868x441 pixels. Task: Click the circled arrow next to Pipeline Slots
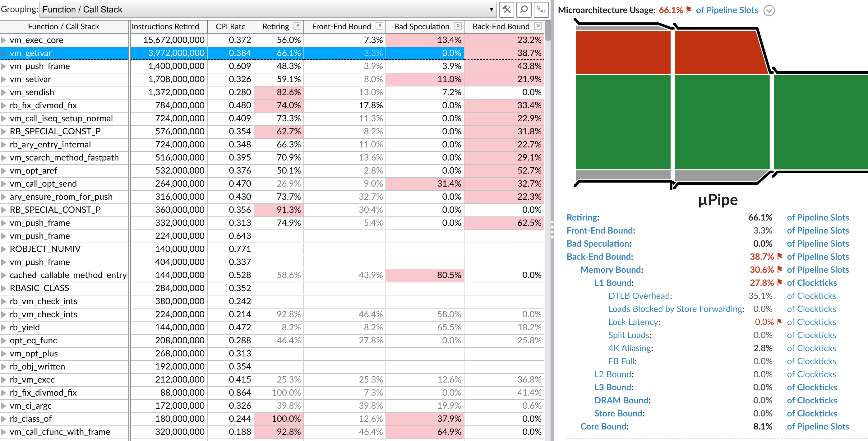click(769, 11)
